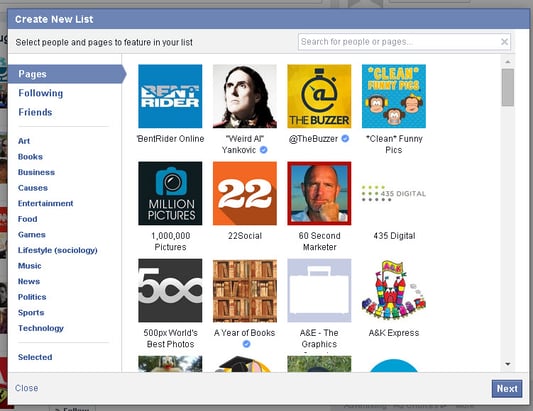Click the '1,000,000 Pictures' name label
Viewport: 533px width, 411px height.
(170, 241)
